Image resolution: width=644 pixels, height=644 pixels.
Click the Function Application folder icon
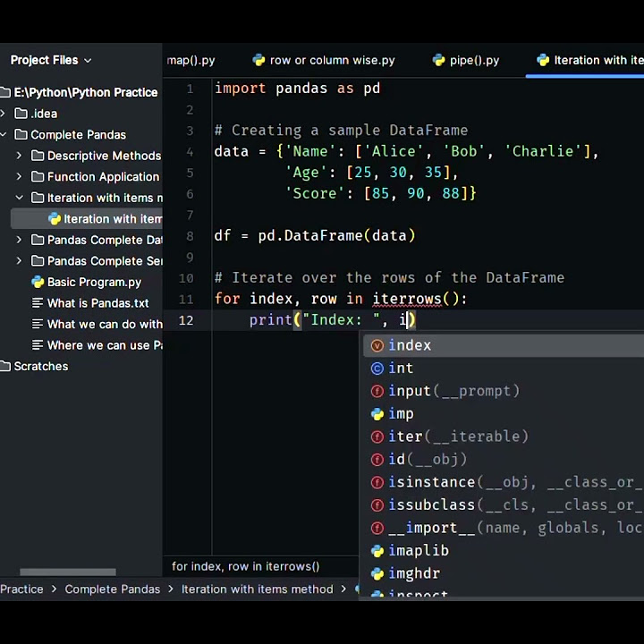pos(38,176)
